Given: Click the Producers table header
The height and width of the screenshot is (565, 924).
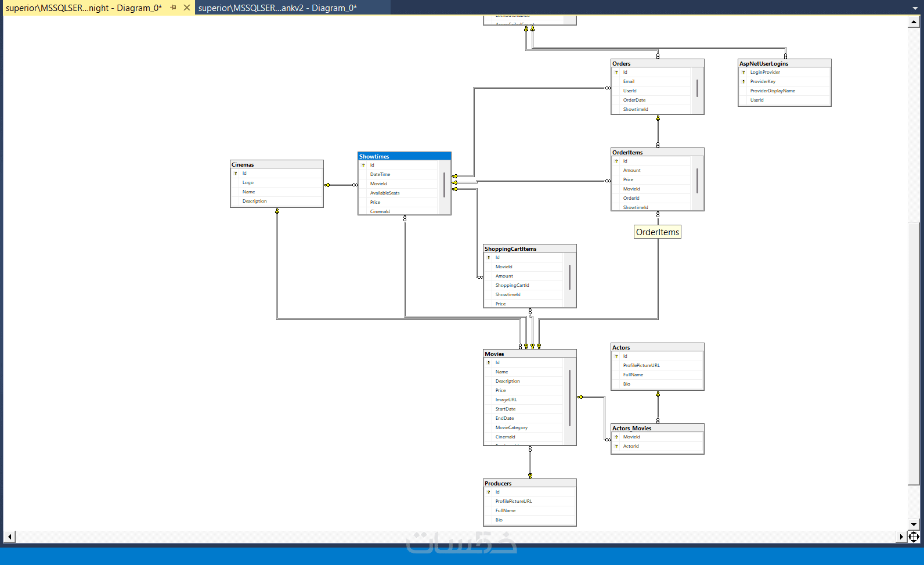Looking at the screenshot, I should pyautogui.click(x=530, y=483).
